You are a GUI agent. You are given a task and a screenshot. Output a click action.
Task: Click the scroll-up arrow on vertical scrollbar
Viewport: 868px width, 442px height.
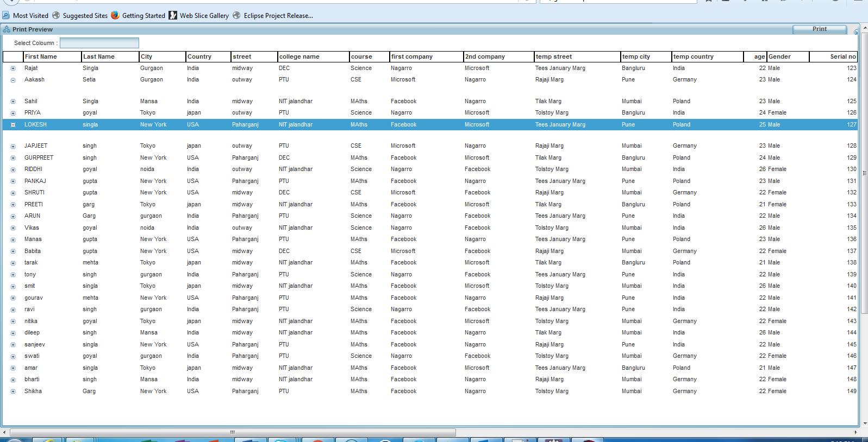pyautogui.click(x=864, y=26)
